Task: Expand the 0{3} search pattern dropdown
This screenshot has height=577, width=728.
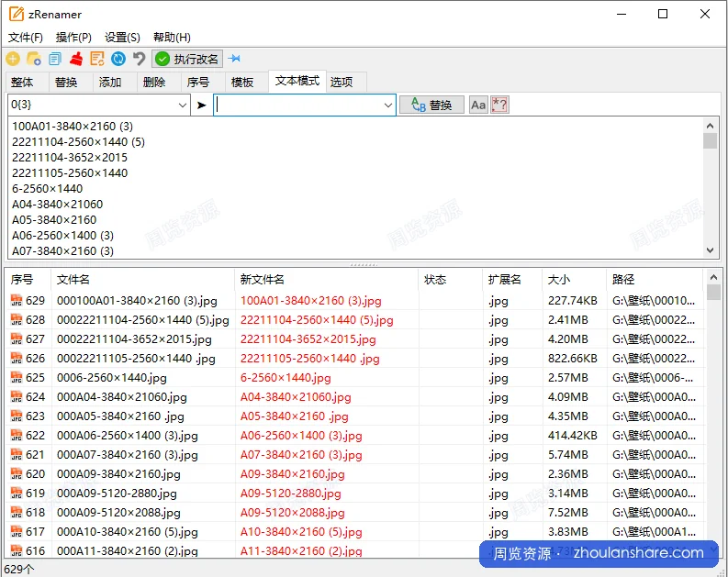Action: [x=183, y=105]
